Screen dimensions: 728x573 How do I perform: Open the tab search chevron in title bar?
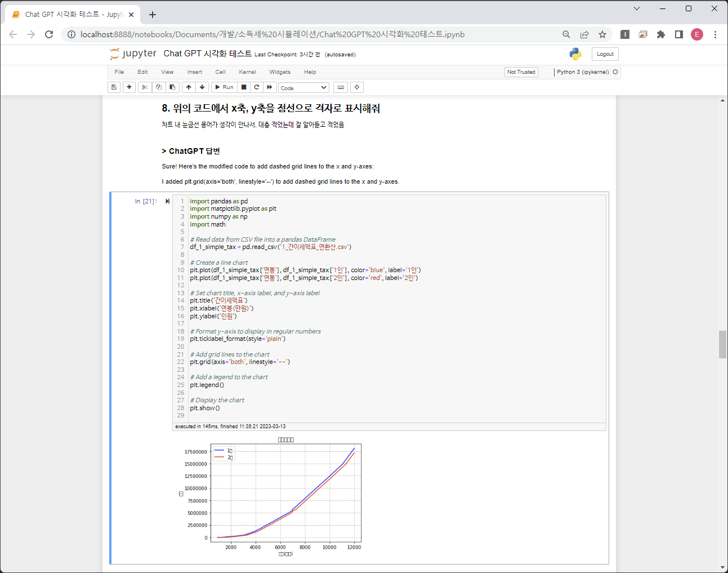tap(637, 8)
